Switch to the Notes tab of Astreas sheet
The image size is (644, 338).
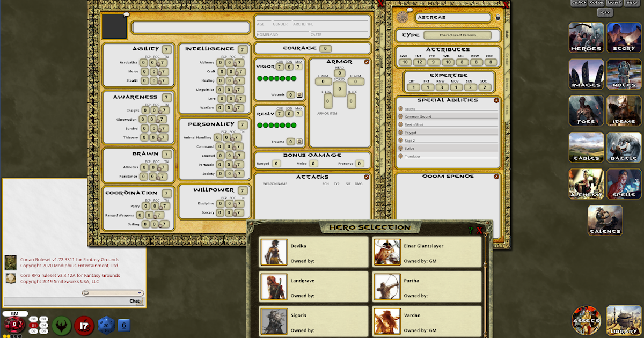pos(507,109)
